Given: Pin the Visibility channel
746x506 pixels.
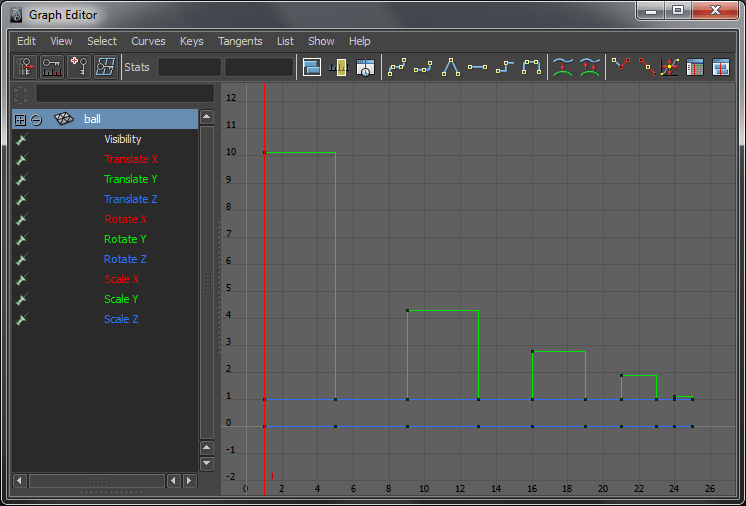Looking at the screenshot, I should tap(22, 140).
